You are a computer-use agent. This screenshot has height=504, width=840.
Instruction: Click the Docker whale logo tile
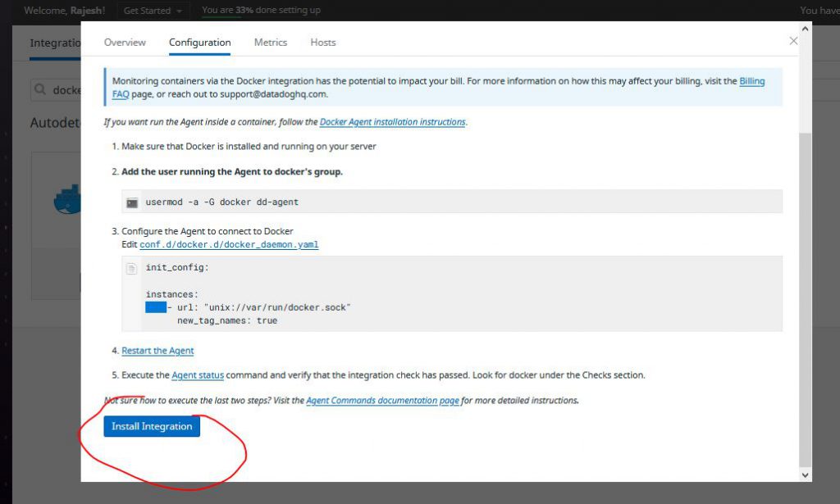click(67, 201)
